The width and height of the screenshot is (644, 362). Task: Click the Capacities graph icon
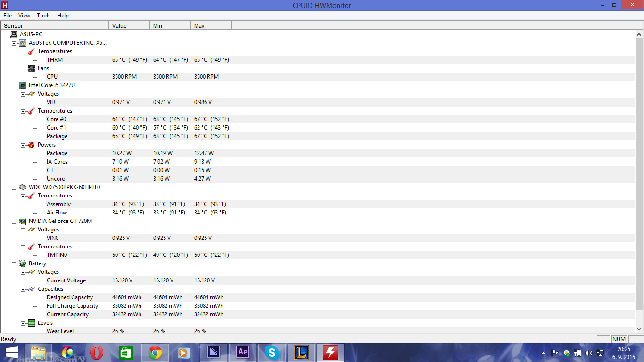(32, 289)
